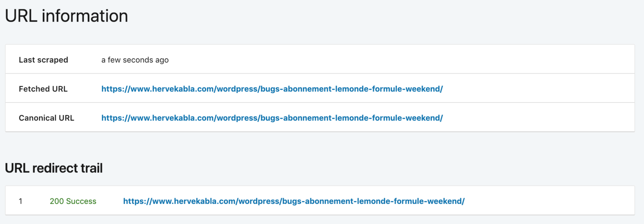The width and height of the screenshot is (644, 224).
Task: Open the redirect trail URL link
Action: [294, 201]
